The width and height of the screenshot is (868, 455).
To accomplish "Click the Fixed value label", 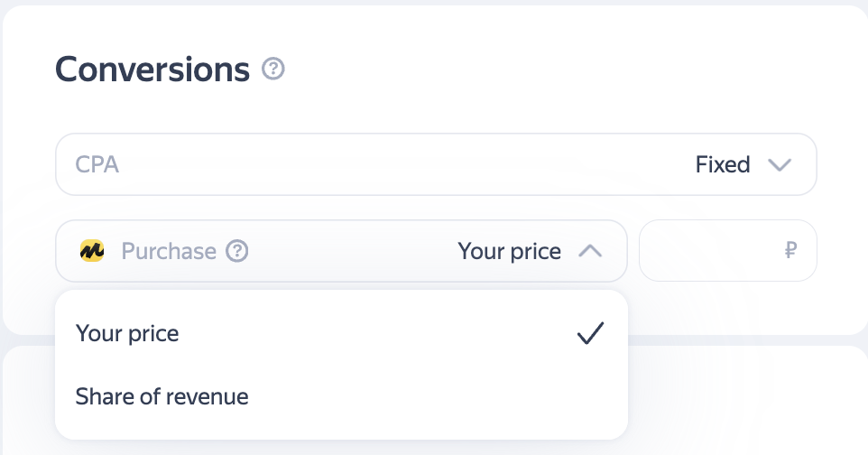I will click(723, 165).
